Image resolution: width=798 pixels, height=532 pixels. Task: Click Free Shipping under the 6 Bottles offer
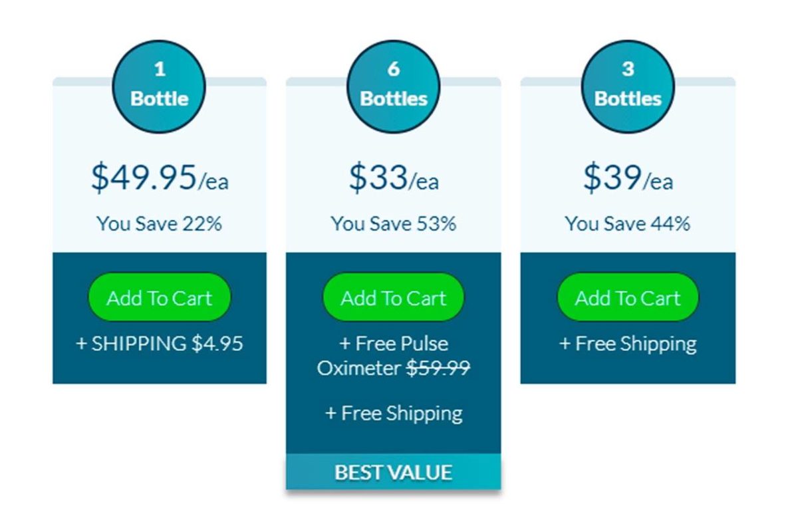[x=394, y=413]
